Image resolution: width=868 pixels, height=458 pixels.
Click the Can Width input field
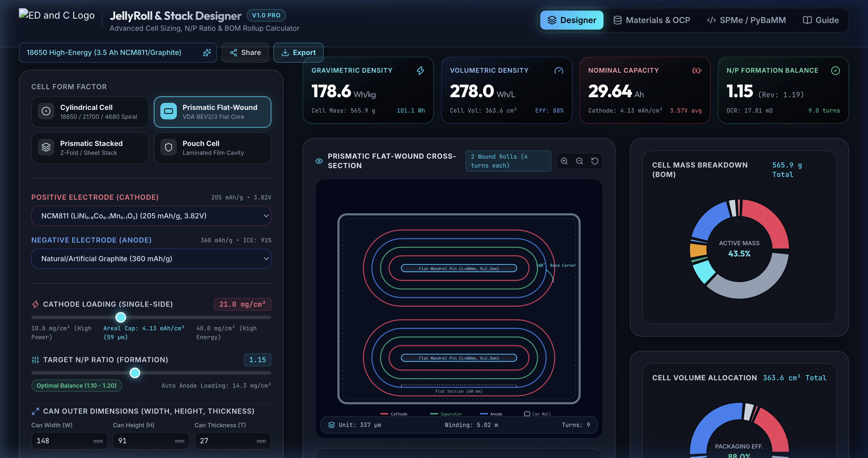(x=69, y=441)
